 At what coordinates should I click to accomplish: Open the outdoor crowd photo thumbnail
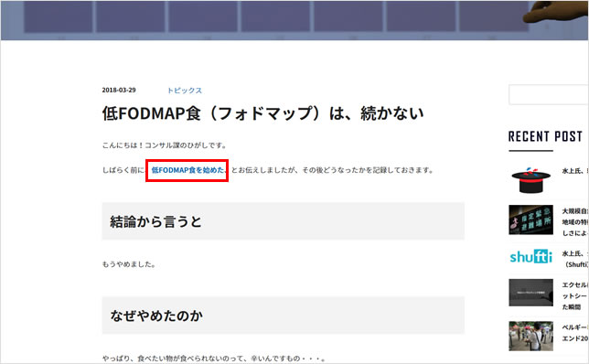[x=530, y=336]
